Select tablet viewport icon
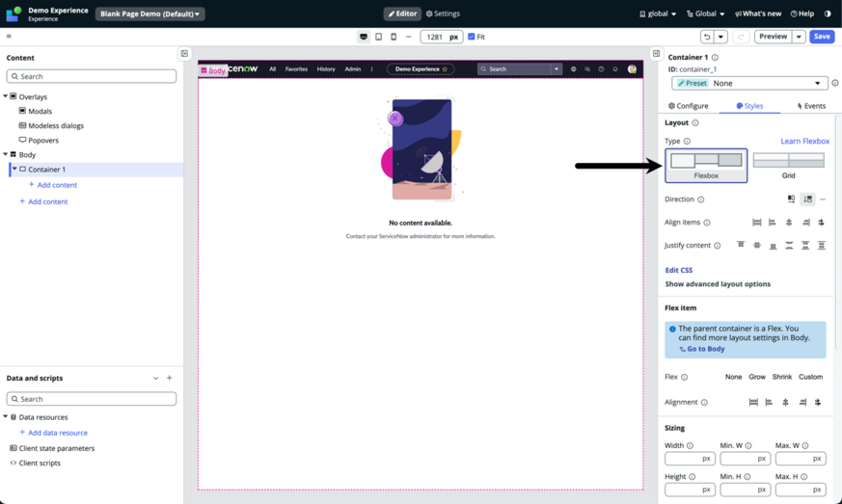 click(x=379, y=37)
